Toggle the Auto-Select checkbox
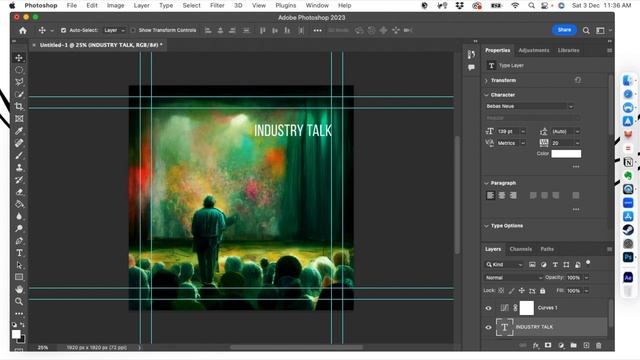The image size is (640, 360). [63, 30]
